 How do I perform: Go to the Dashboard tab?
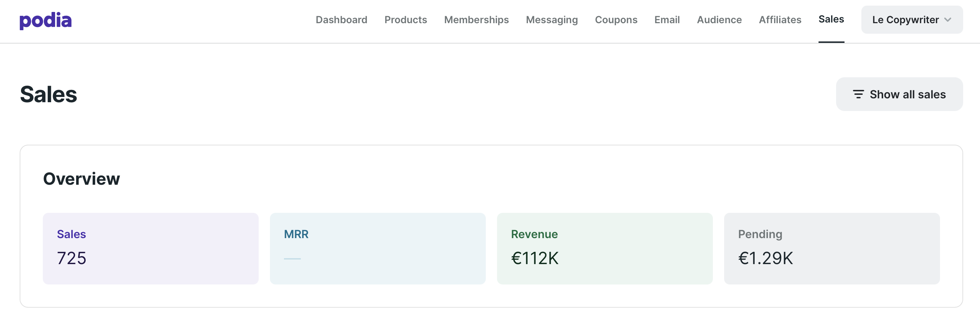click(341, 20)
